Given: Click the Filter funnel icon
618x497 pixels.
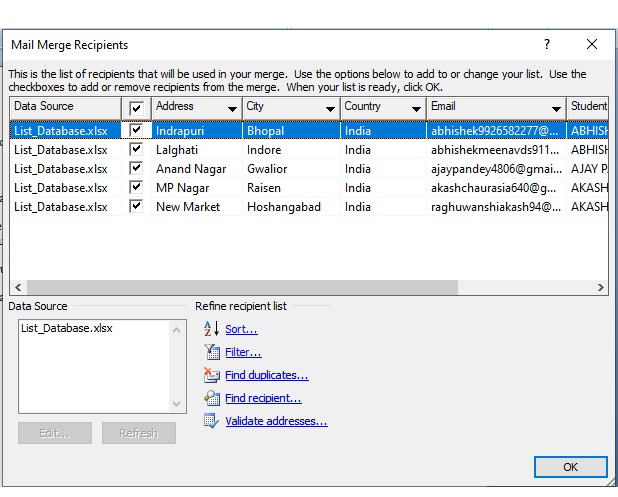Looking at the screenshot, I should [212, 352].
